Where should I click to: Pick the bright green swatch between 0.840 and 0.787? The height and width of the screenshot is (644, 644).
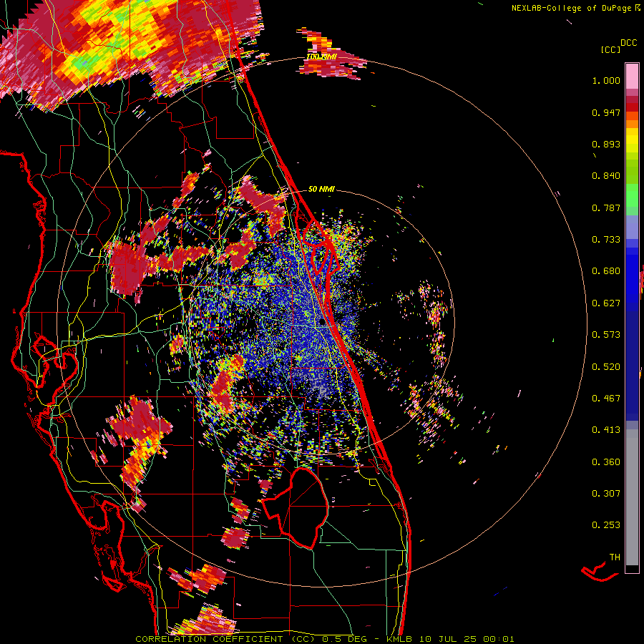point(632,195)
